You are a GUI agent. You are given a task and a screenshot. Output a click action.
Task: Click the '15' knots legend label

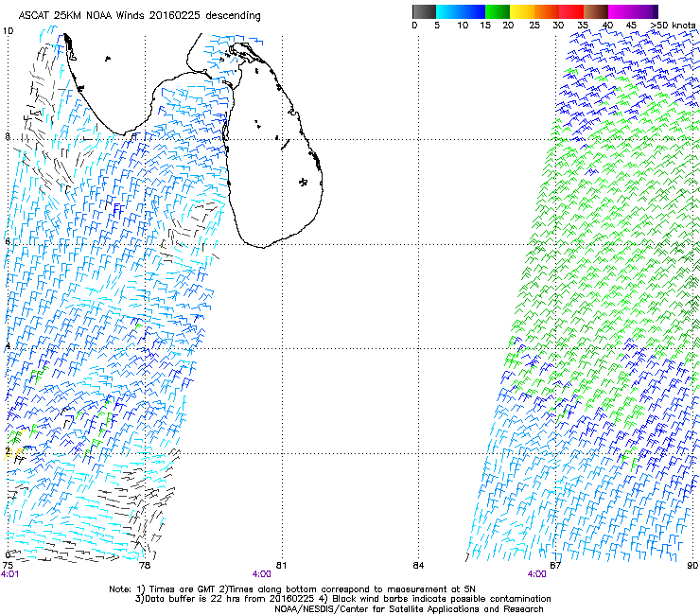485,26
